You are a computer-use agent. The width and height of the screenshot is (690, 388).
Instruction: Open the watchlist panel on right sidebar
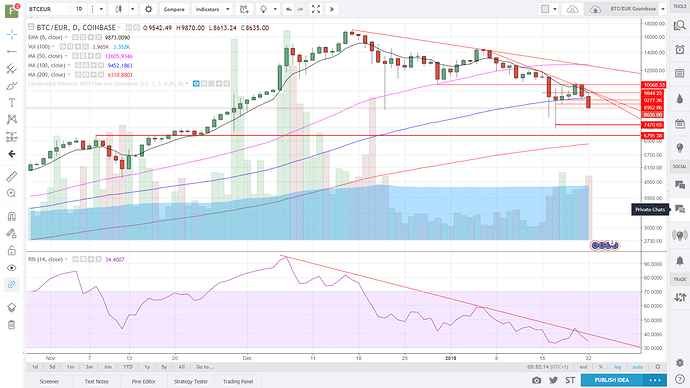coord(680,26)
